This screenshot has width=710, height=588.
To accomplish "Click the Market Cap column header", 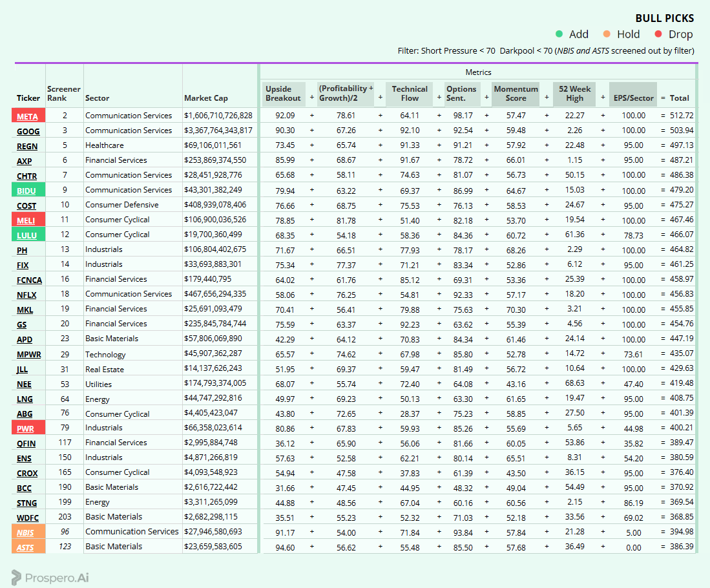I will point(206,98).
